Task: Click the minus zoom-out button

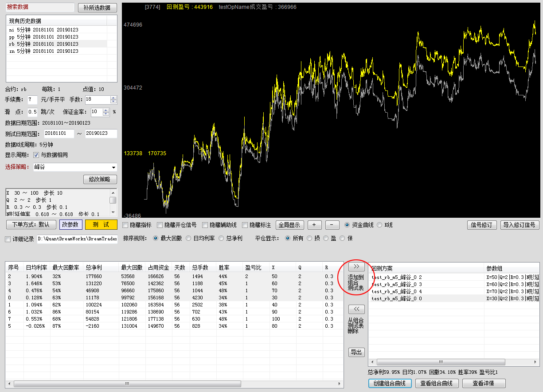Action: pyautogui.click(x=332, y=225)
